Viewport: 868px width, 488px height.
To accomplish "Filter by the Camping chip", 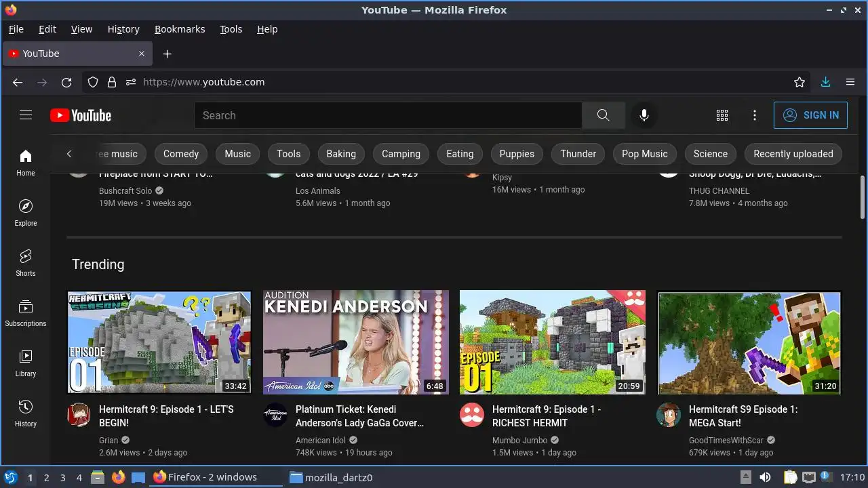I will click(401, 154).
